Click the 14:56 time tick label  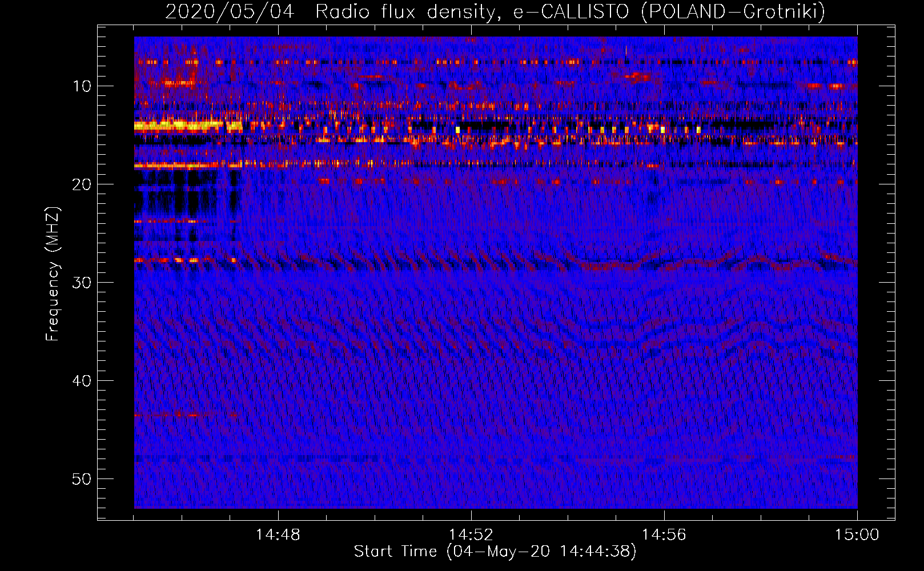(664, 535)
